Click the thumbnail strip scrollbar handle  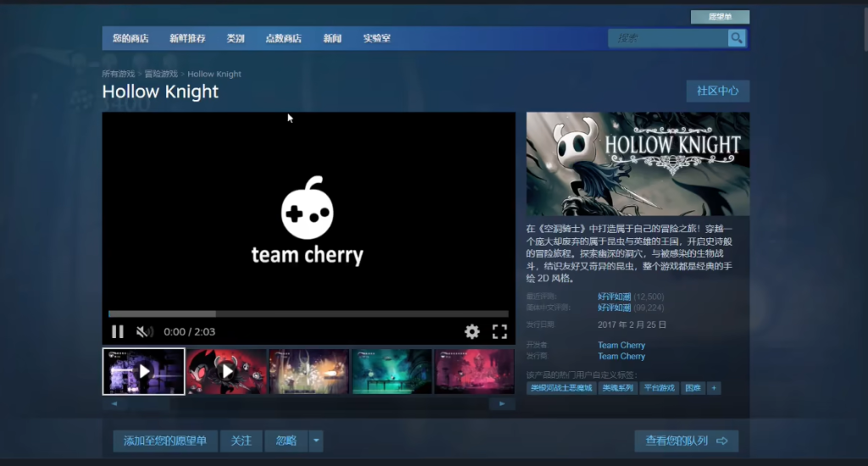pos(148,403)
